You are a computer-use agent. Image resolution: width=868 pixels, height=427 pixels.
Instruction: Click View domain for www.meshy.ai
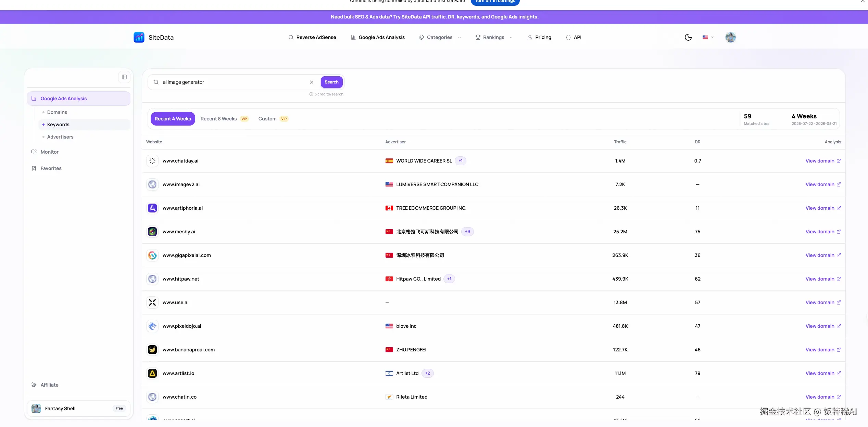point(823,232)
